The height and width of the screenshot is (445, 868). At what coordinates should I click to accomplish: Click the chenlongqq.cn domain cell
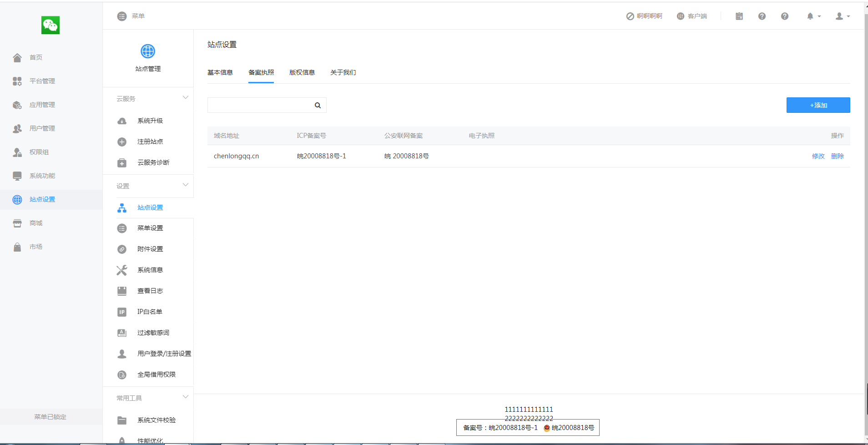pos(236,156)
